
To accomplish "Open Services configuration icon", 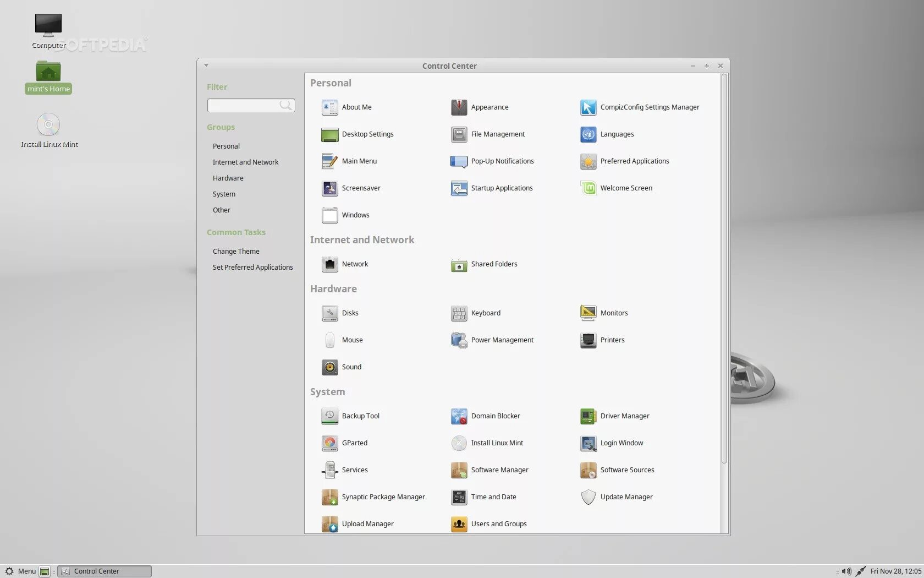I will point(329,470).
